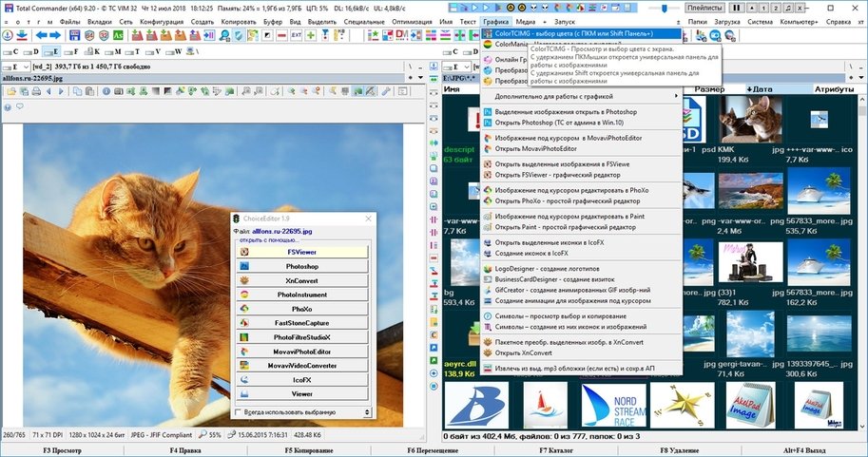The image size is (868, 457).
Task: Click the open folder icon in viewer toolbar
Action: click(x=11, y=91)
